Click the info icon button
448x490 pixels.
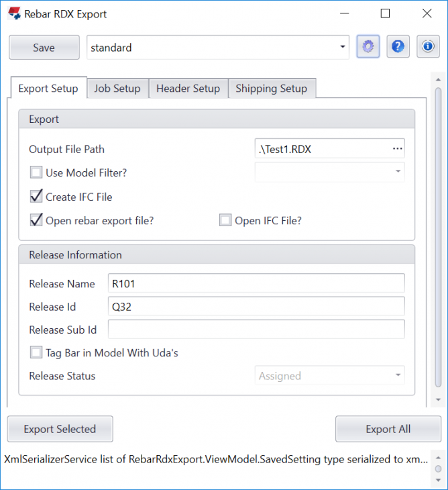(x=427, y=47)
